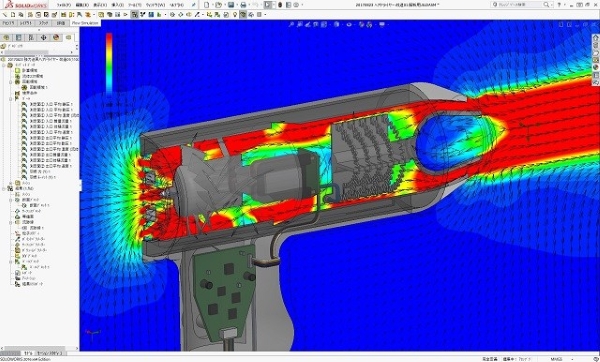Viewport: 600px width, 362px height.
Task: Expand the dropdown arrow beside the Open icon
Action: [225, 5]
